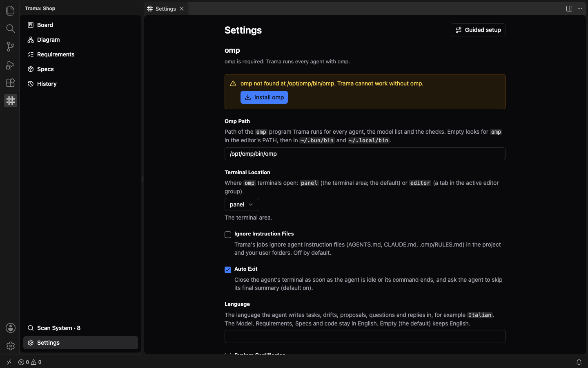Viewport: 588px width, 368px height.
Task: Open the Accounts icon in activity bar
Action: [11, 328]
